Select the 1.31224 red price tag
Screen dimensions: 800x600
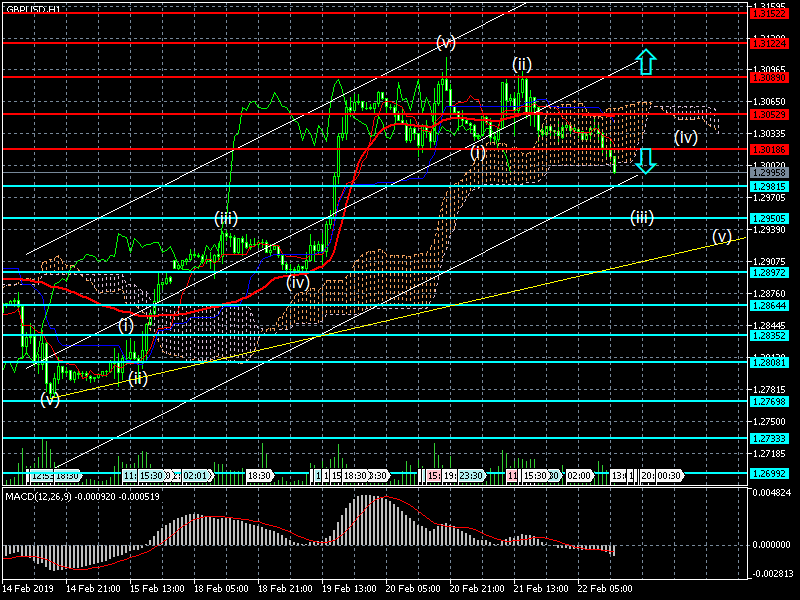point(769,44)
